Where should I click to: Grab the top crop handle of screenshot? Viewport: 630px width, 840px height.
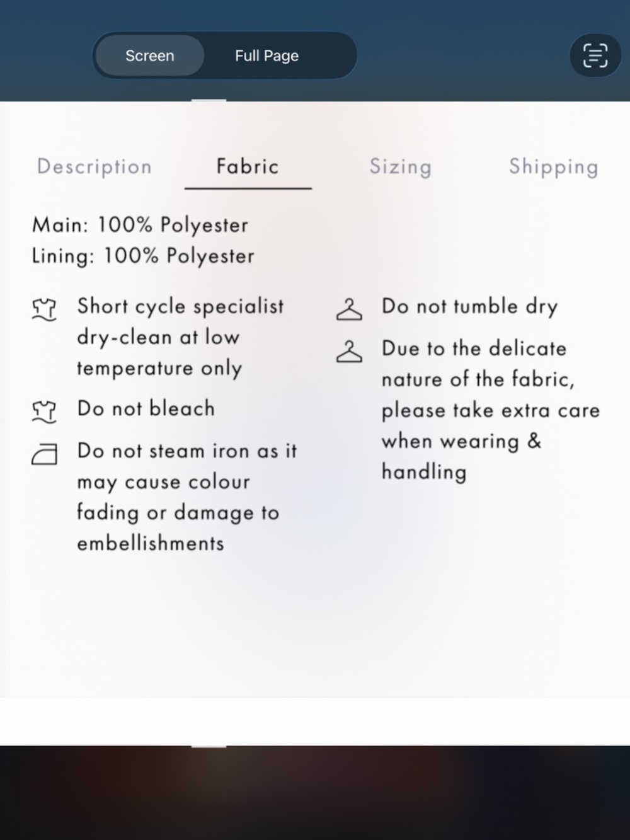tap(209, 100)
